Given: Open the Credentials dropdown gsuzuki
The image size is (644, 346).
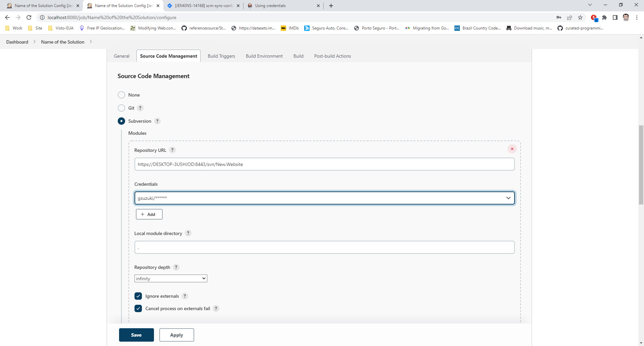Looking at the screenshot, I should pyautogui.click(x=324, y=198).
